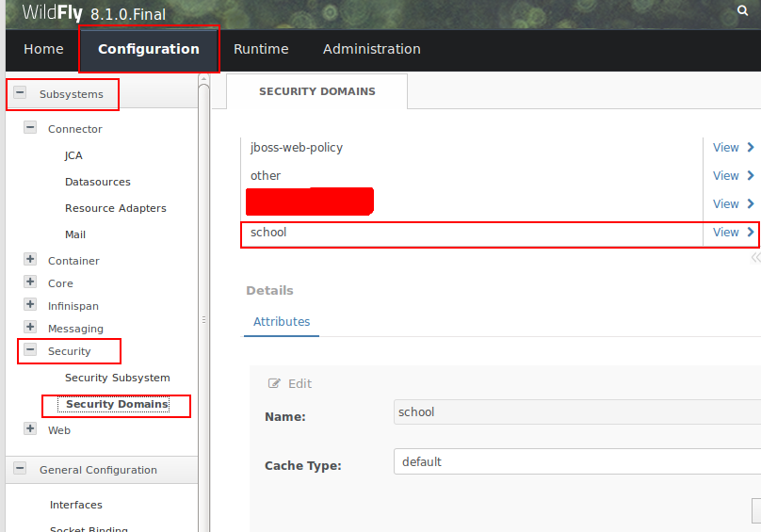Open Resource Adapters in the sidebar
The height and width of the screenshot is (532, 761).
click(116, 208)
